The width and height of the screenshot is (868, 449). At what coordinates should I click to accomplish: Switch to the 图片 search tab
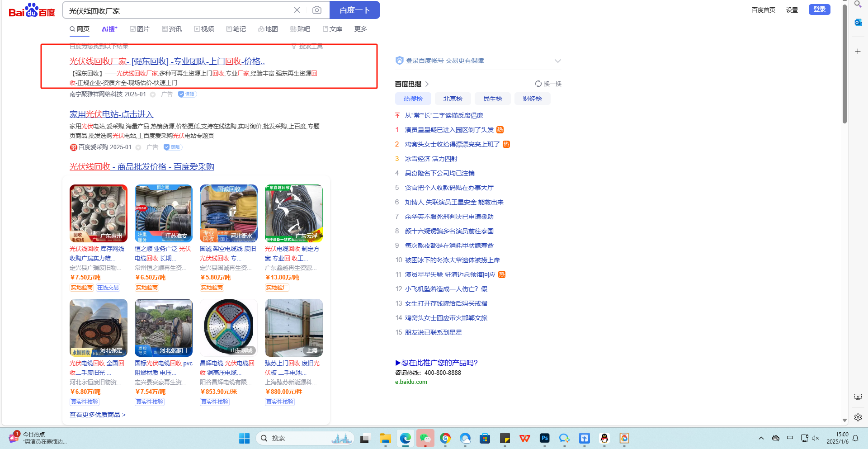[140, 29]
